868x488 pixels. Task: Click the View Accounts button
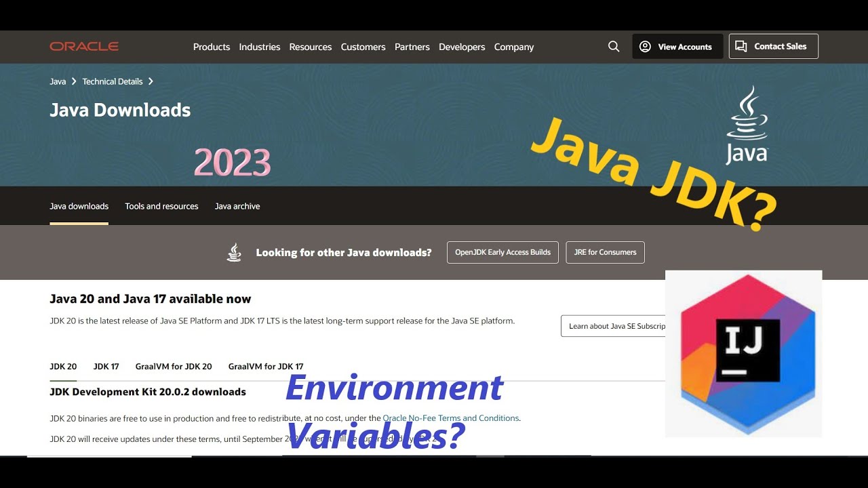pos(677,47)
